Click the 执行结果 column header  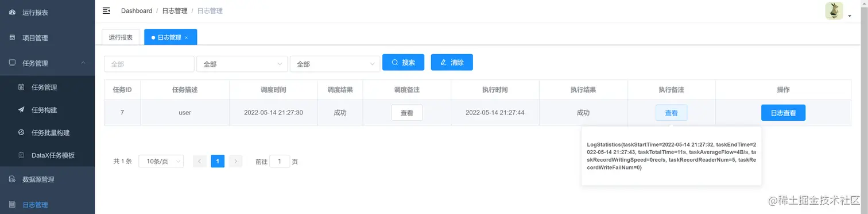(583, 90)
